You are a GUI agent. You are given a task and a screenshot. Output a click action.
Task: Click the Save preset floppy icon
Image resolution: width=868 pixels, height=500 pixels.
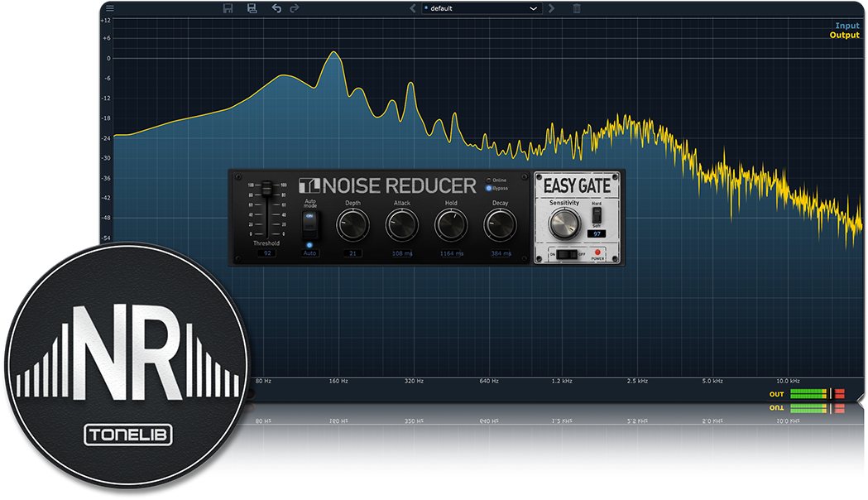click(x=228, y=8)
